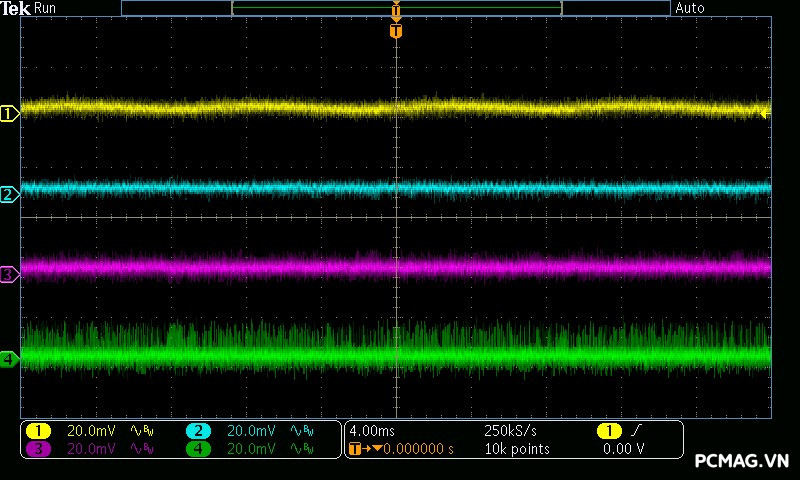
Task: Click the Auto trigger mode label
Action: point(690,8)
